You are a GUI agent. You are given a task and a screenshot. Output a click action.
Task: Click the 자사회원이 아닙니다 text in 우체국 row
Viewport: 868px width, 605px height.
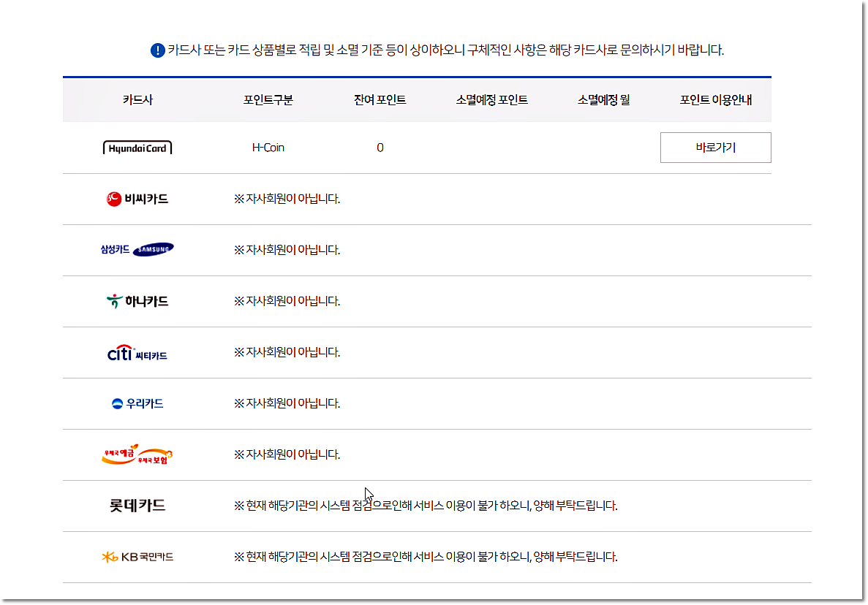(287, 454)
